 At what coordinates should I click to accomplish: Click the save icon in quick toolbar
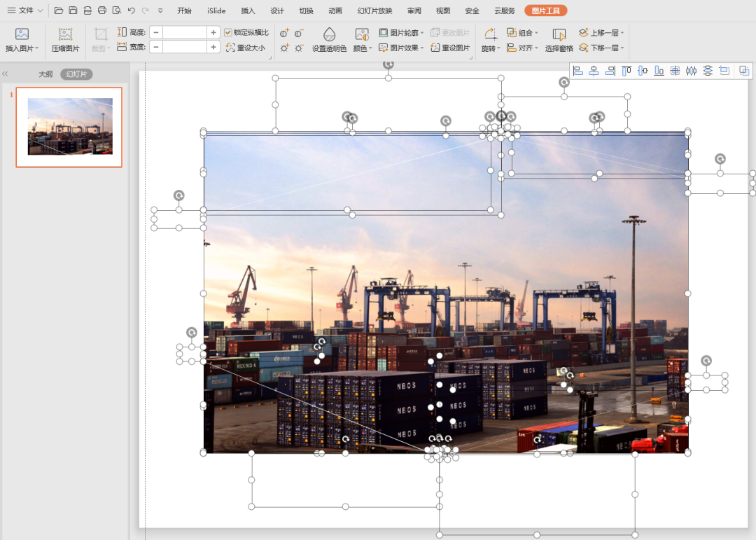pos(73,10)
